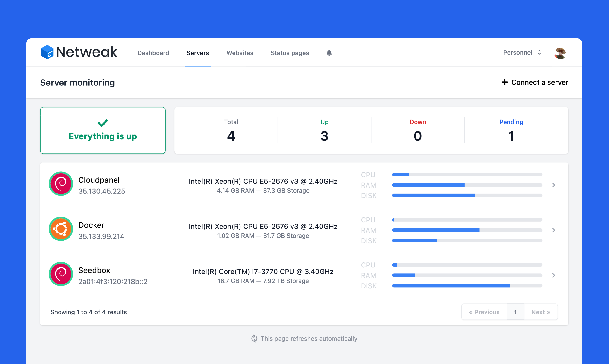Expand the Docker server row chevron
Viewport: 609px width, 364px height.
[554, 230]
